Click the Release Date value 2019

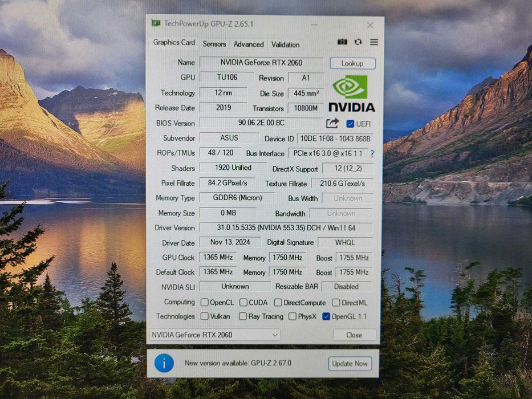tap(224, 107)
